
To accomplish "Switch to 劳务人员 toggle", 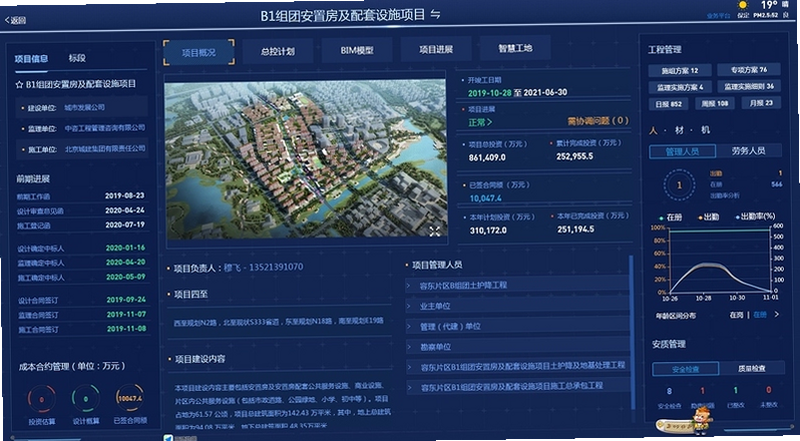I will coord(748,151).
